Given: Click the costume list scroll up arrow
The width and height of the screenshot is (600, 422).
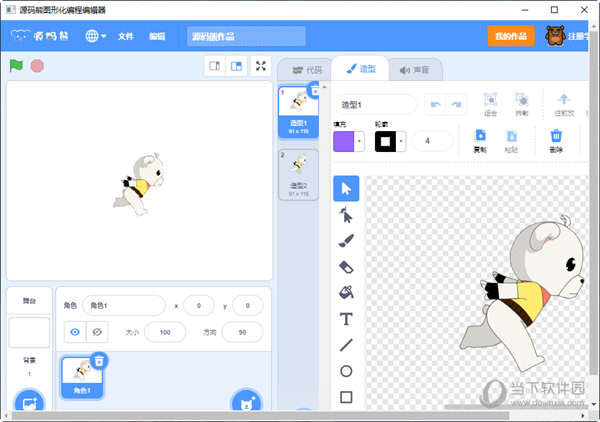Looking at the screenshot, I should tap(324, 87).
